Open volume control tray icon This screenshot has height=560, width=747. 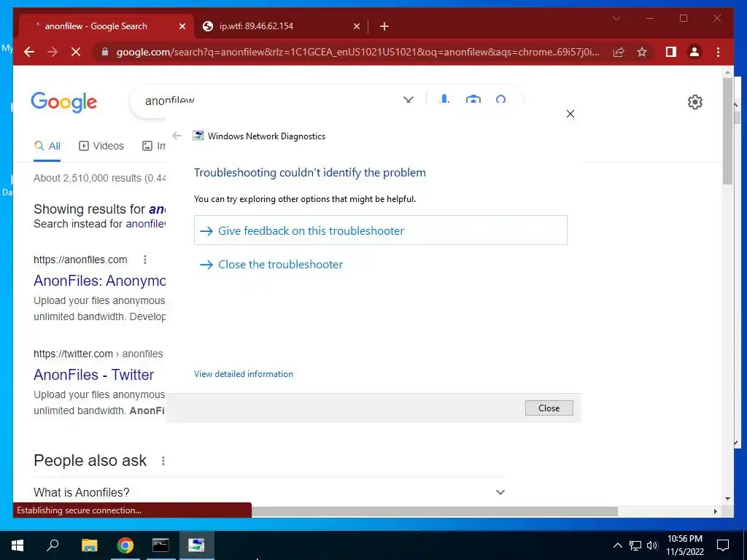point(652,545)
